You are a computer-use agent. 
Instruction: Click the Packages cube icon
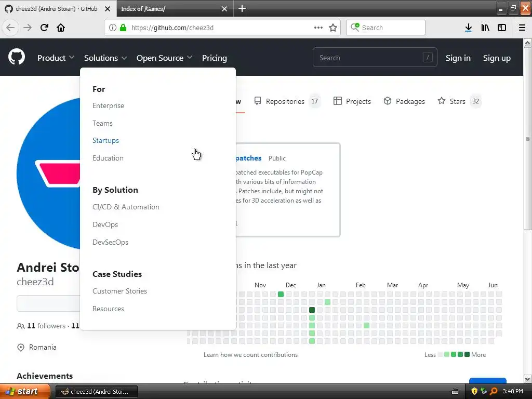point(388,101)
